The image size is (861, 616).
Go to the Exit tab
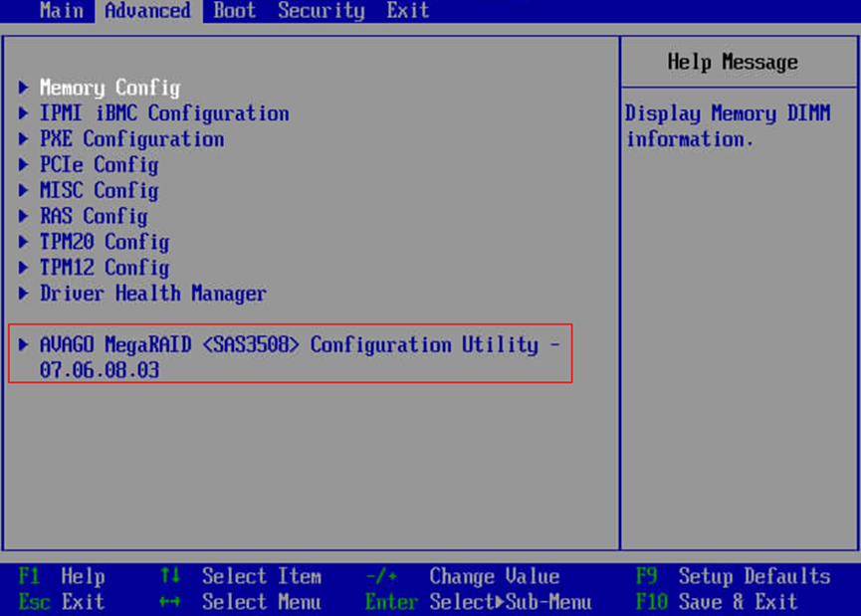click(x=408, y=11)
